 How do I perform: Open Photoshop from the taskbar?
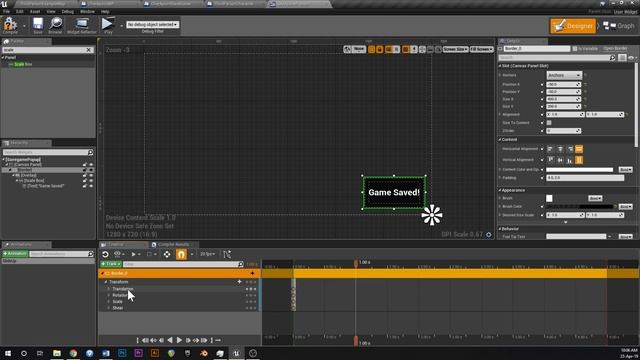pyautogui.click(x=122, y=353)
